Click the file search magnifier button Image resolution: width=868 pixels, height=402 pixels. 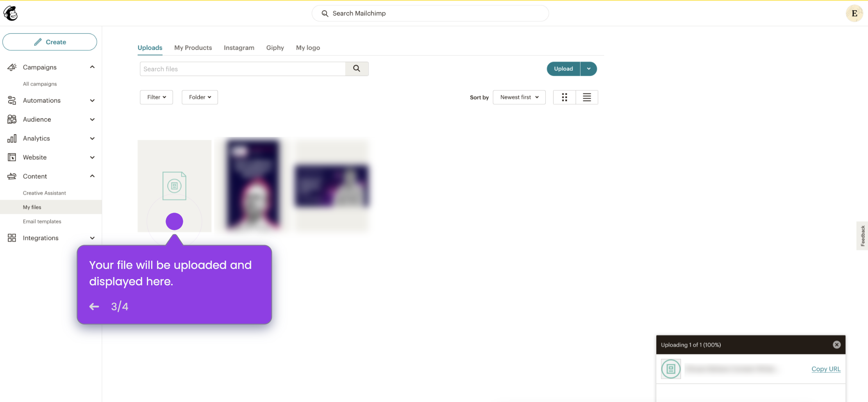(356, 68)
